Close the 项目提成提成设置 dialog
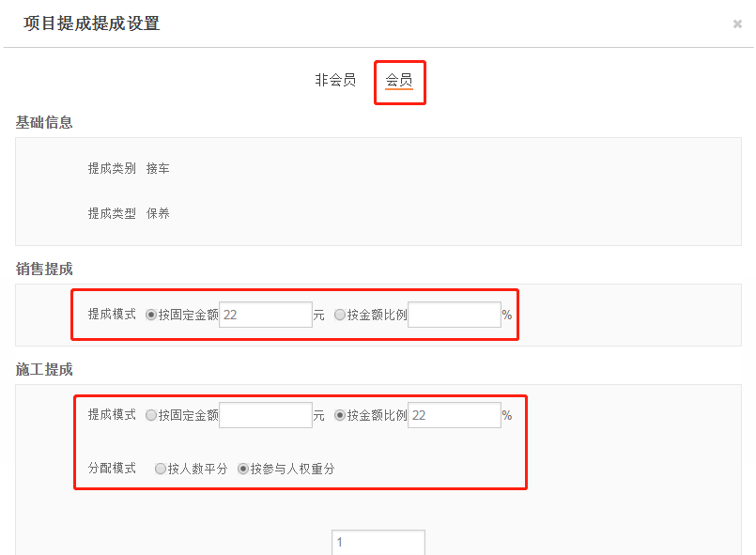 click(737, 24)
